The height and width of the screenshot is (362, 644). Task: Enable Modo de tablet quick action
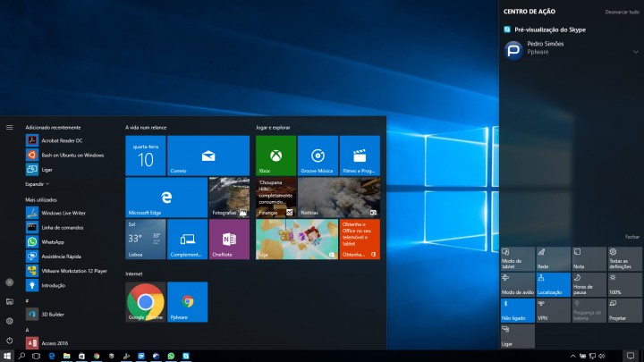518,258
